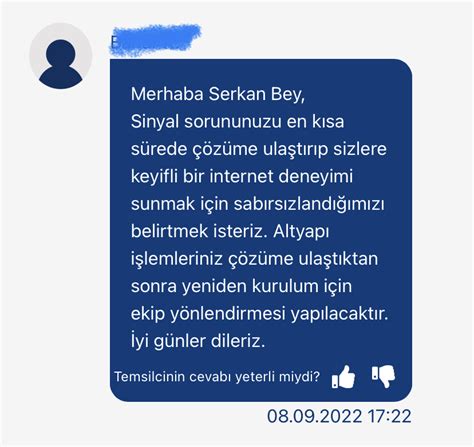
Task: Click the word 'internet' in the message
Action: pyautogui.click(x=242, y=176)
